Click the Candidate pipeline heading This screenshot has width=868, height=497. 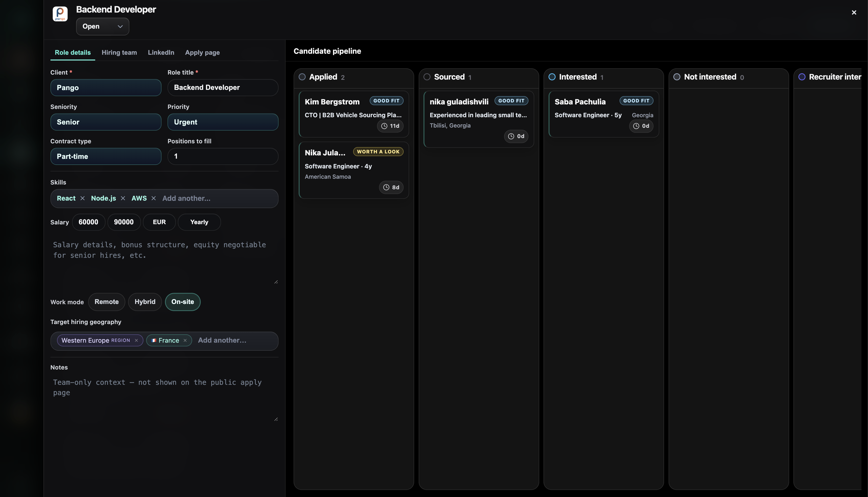click(327, 51)
